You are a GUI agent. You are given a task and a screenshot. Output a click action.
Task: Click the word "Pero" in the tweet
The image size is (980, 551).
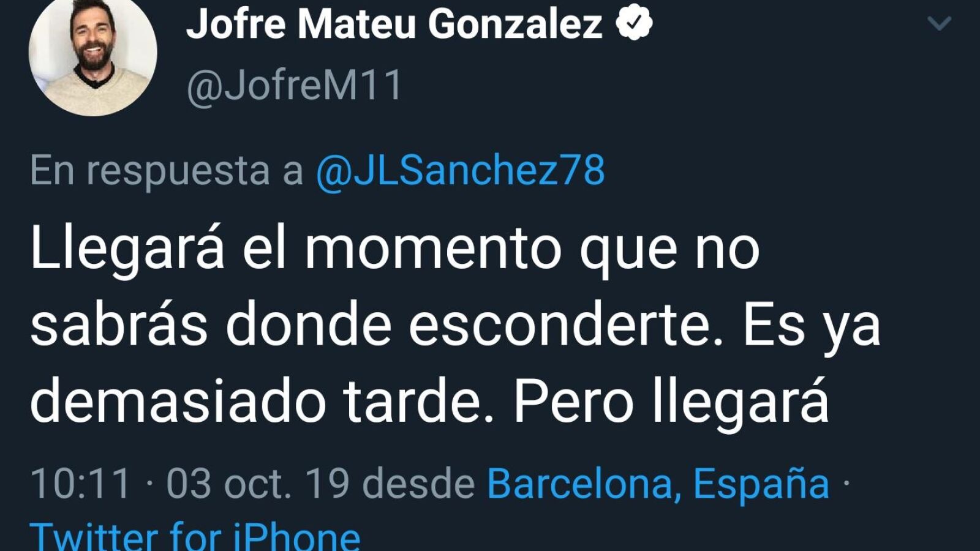(573, 402)
